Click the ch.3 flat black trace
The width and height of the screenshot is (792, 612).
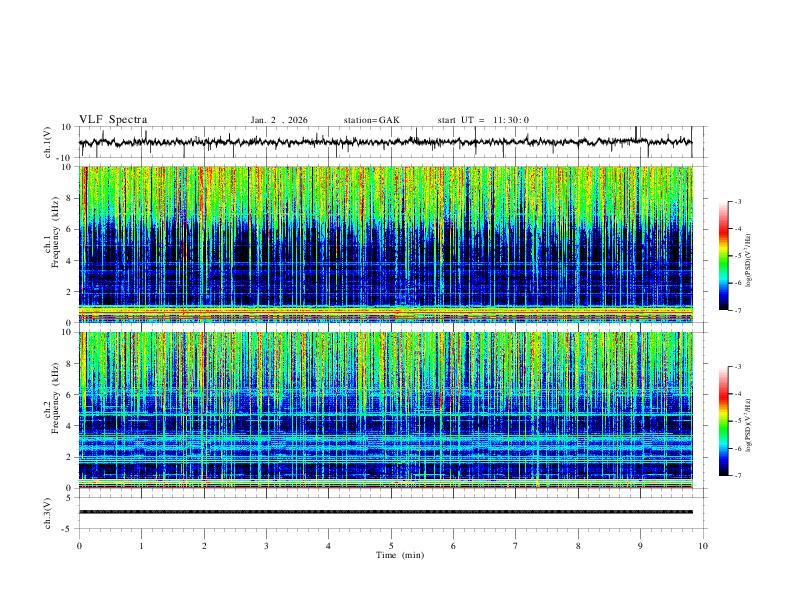coord(385,512)
